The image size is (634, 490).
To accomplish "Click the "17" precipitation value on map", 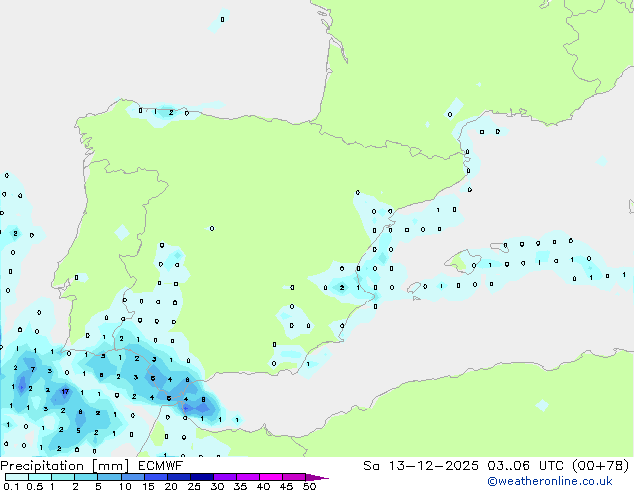I will tap(65, 391).
